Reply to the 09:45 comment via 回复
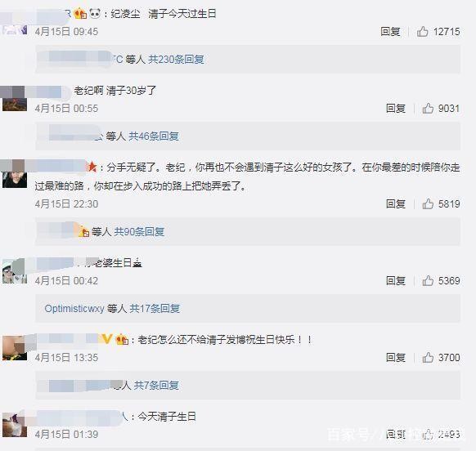476x451 pixels. 390,31
